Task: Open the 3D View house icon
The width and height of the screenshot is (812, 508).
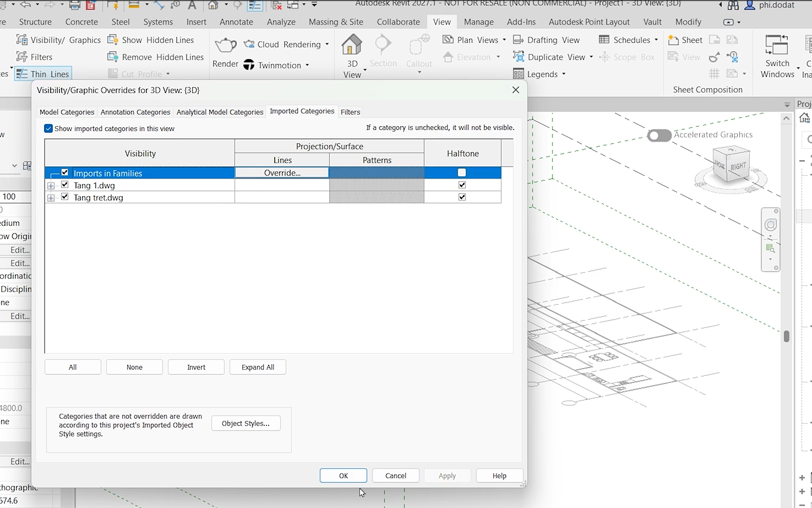Action: [352, 46]
